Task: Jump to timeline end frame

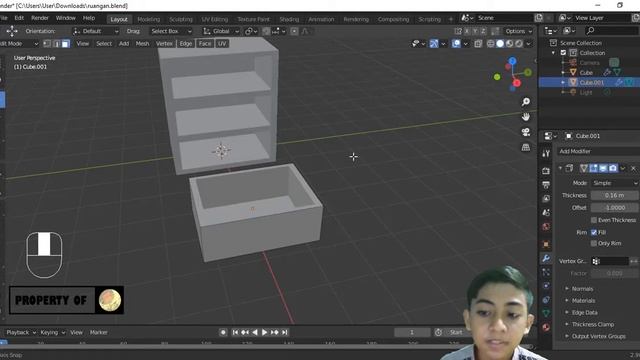Action: click(285, 332)
